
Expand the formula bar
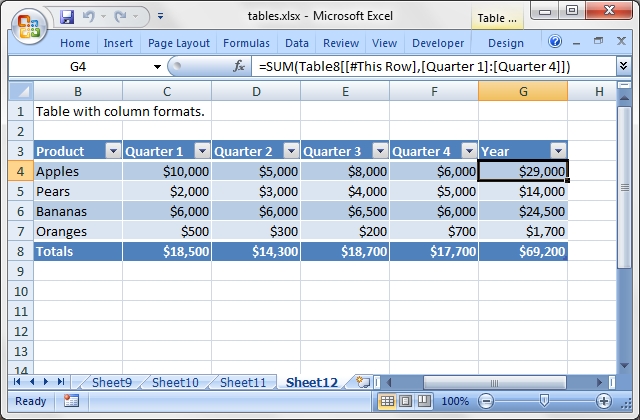pos(623,66)
